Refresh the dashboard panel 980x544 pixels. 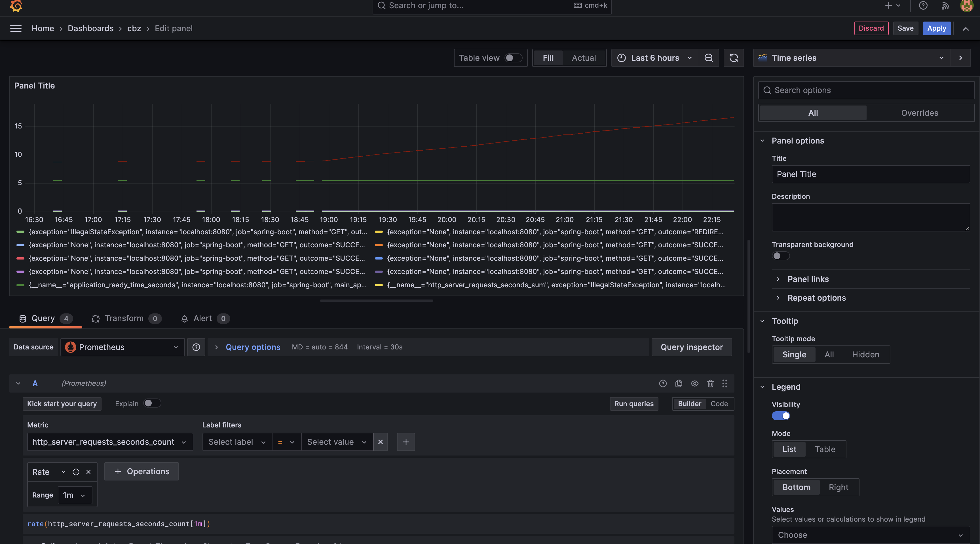[734, 58]
